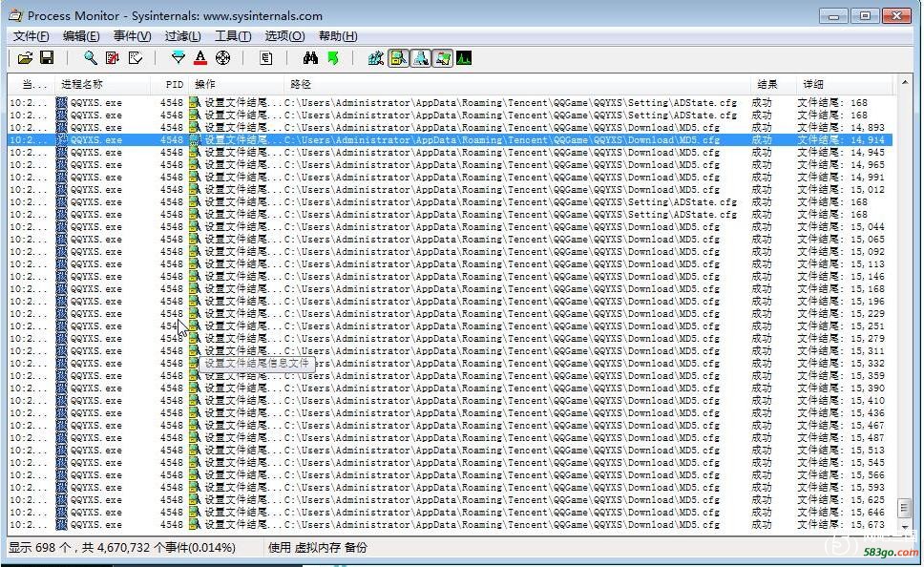The image size is (924, 567).
Task: Open the Highlight dialog red A icon
Action: pyautogui.click(x=200, y=58)
